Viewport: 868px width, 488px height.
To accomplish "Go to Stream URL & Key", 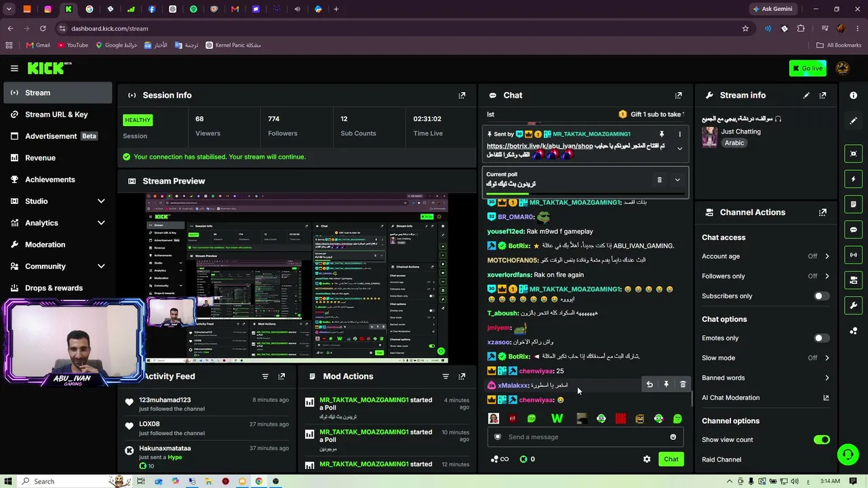I will click(x=58, y=115).
